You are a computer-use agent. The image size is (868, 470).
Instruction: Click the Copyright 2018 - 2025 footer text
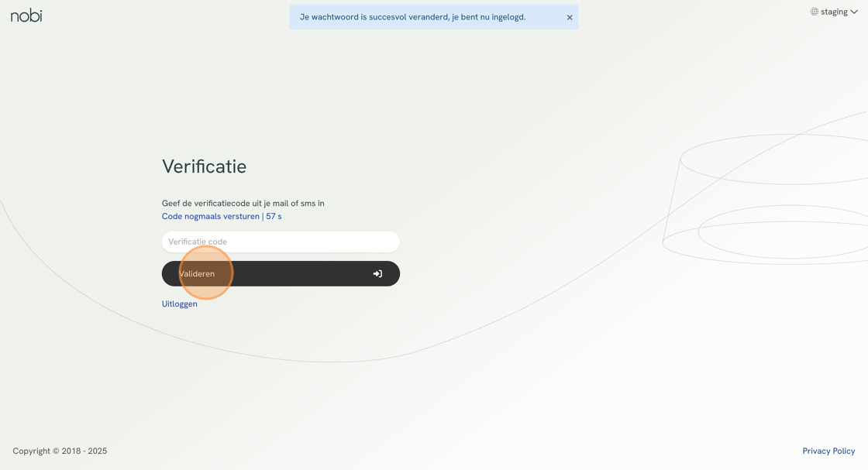(60, 451)
